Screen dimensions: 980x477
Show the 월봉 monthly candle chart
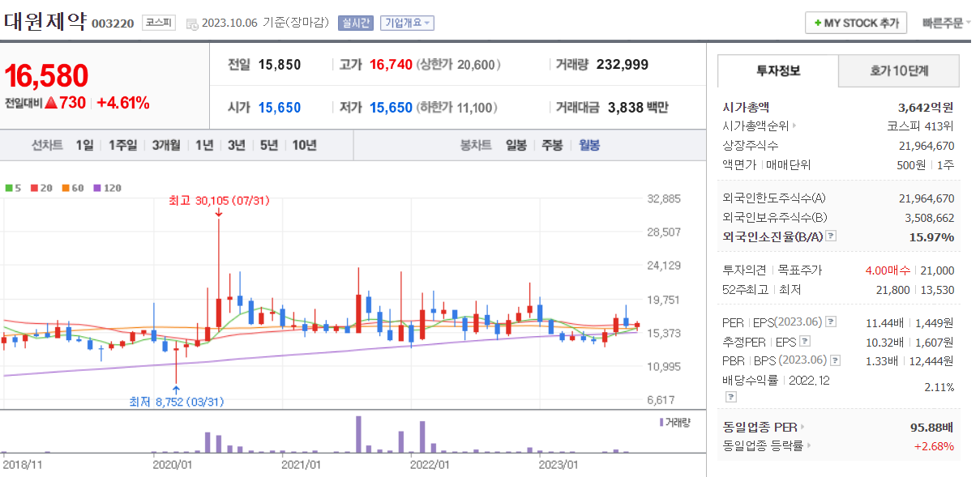pos(588,146)
